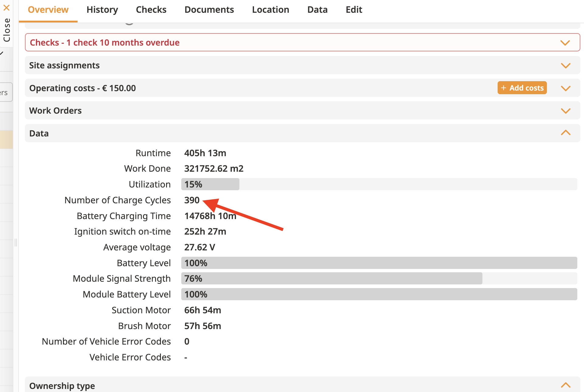Screen dimensions: 584x392
Task: Click the orange X close icon
Action: [x=6, y=7]
